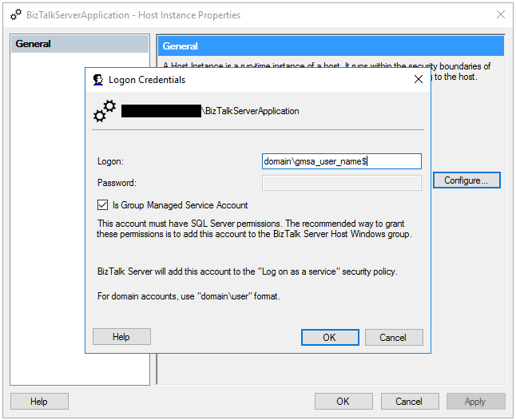The height and width of the screenshot is (420, 516).
Task: Focus the Logon input field
Action: [342, 161]
